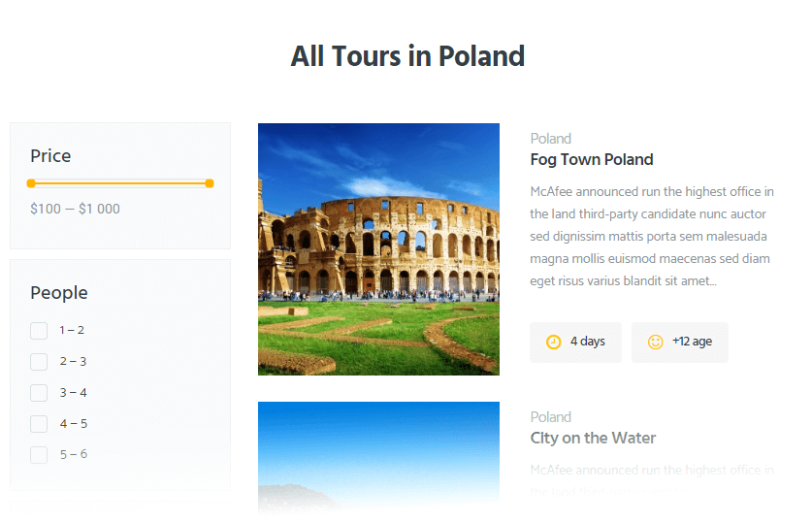Check the 1 – 2 people checkbox
Screen dimensions: 812x523
[x=39, y=330]
